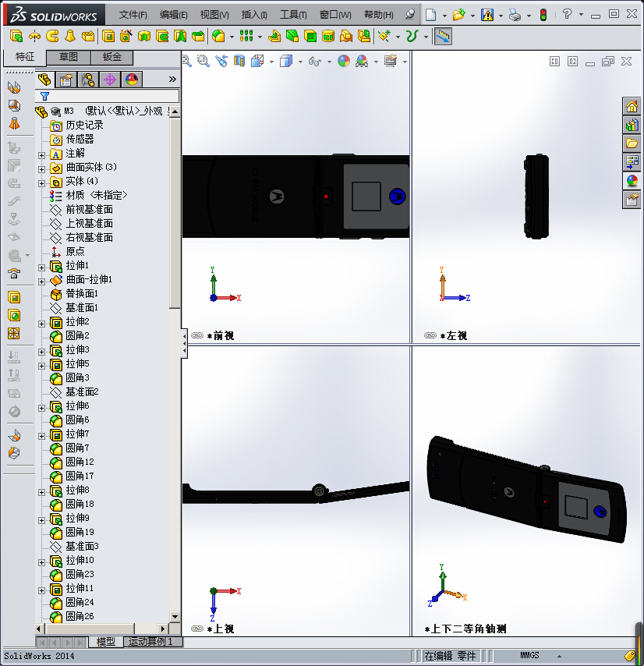Select the 圆角26 feature
644x666 pixels.
(x=80, y=616)
